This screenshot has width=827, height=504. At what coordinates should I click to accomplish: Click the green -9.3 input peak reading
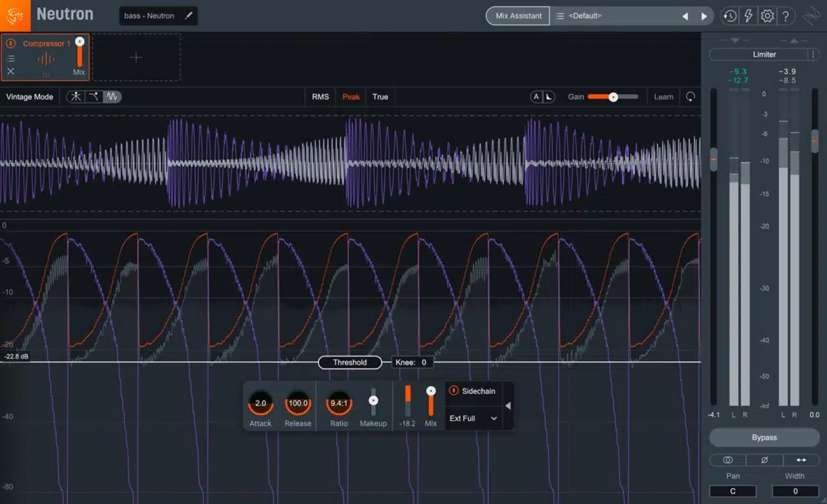click(739, 71)
